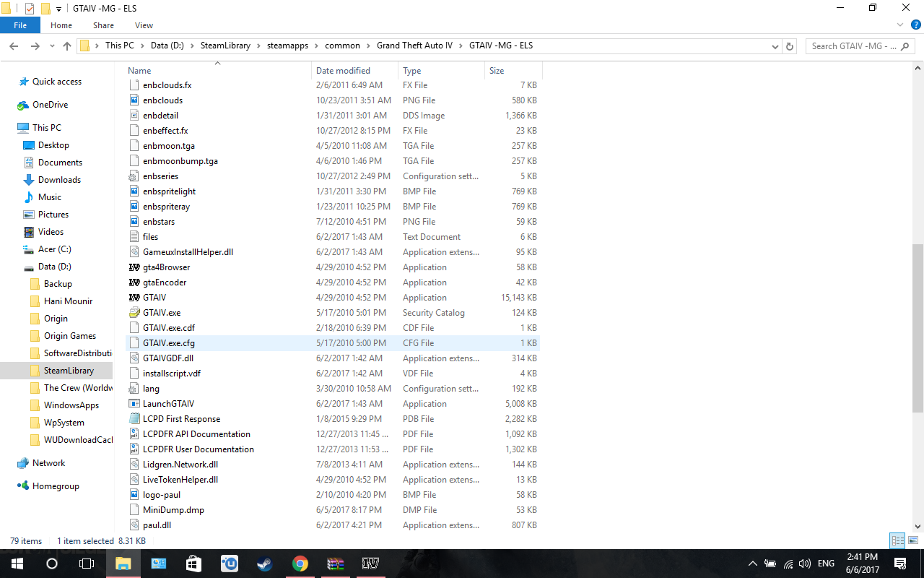Open the WinRAR taskbar icon
This screenshot has width=924, height=578.
tap(336, 564)
